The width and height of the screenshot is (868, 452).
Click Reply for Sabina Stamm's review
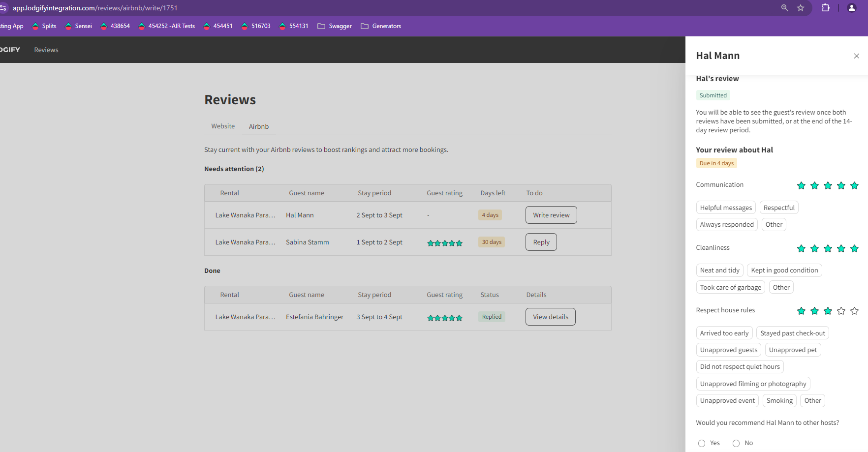541,242
